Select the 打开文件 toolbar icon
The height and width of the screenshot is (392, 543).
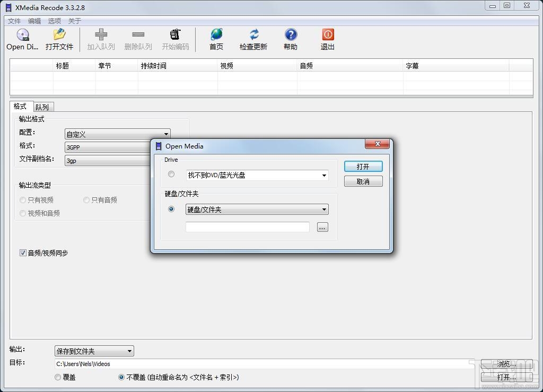tap(58, 38)
